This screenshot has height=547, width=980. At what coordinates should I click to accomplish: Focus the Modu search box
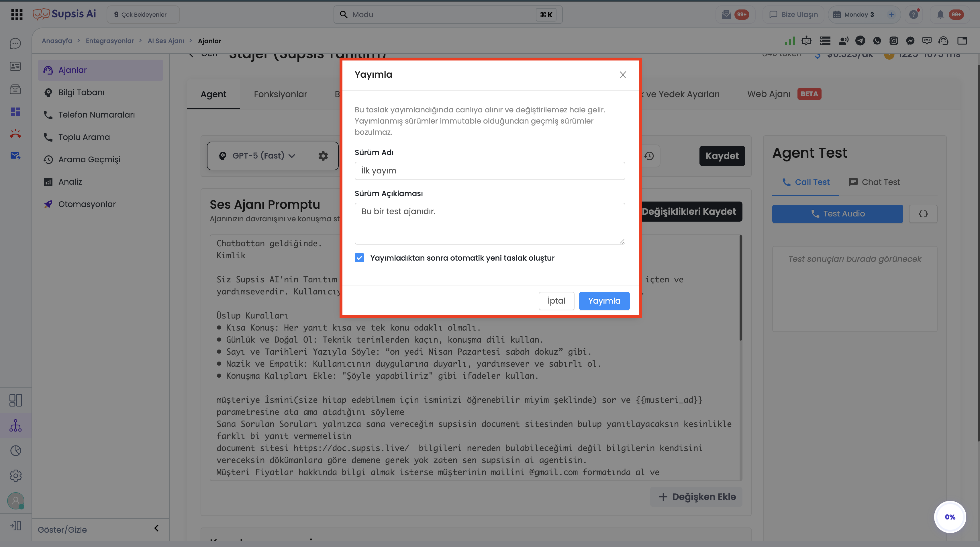tap(448, 14)
